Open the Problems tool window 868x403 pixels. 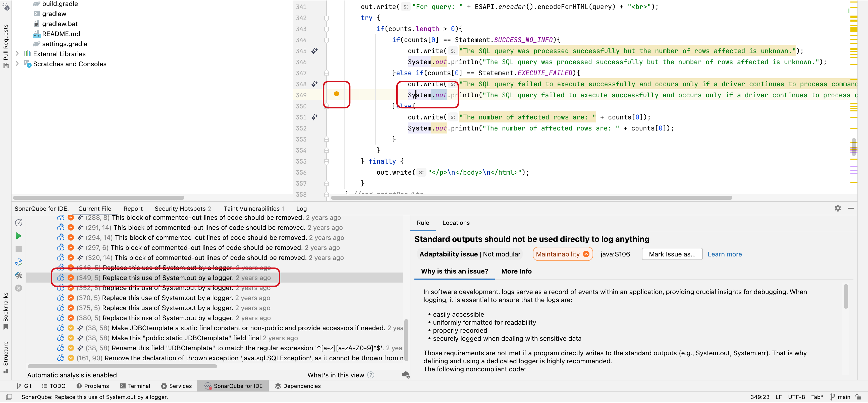93,386
